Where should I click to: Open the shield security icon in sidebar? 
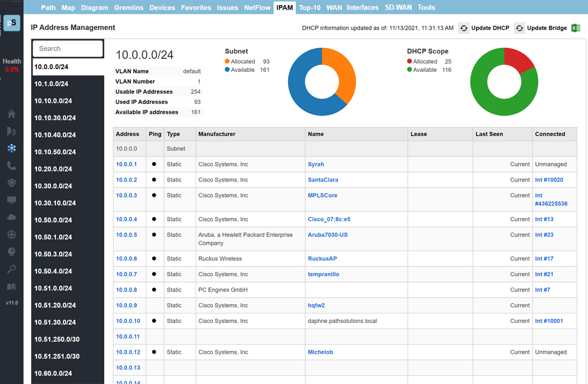click(x=11, y=183)
